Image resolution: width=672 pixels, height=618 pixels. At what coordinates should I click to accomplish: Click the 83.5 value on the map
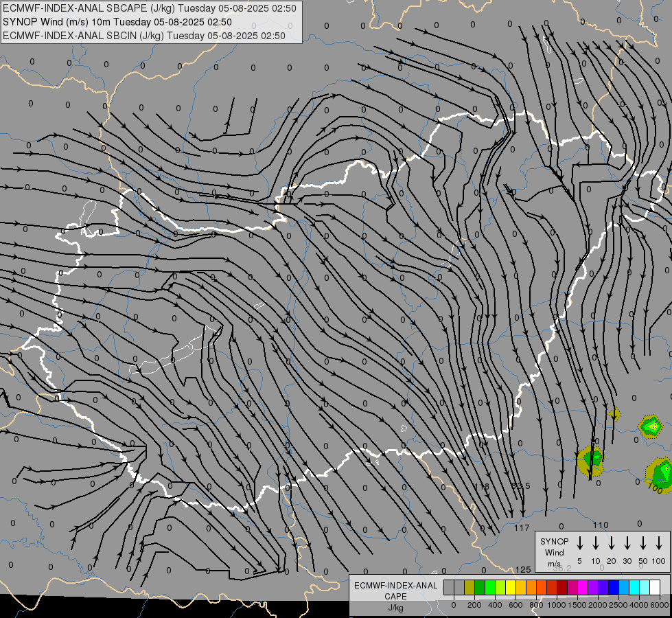click(x=521, y=485)
